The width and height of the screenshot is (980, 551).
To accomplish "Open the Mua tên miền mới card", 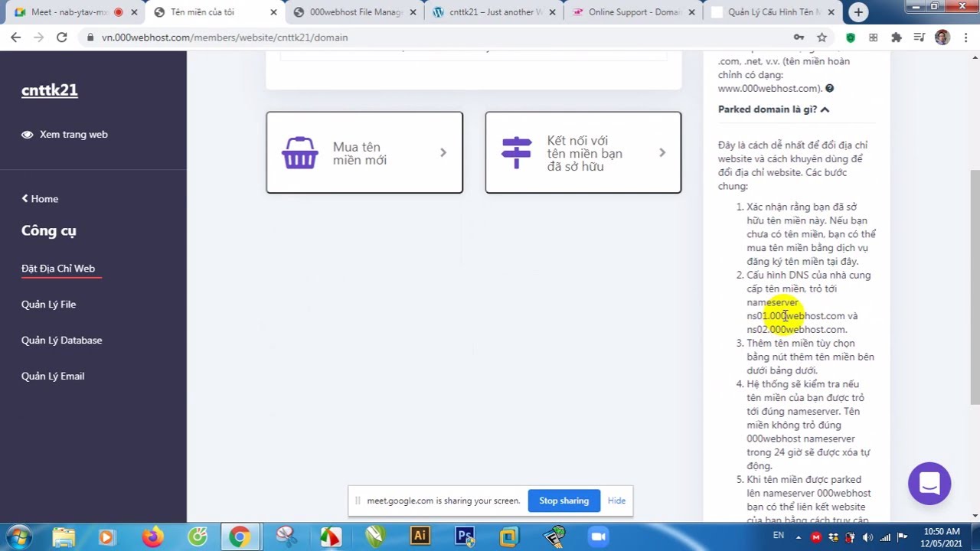I will pos(364,152).
